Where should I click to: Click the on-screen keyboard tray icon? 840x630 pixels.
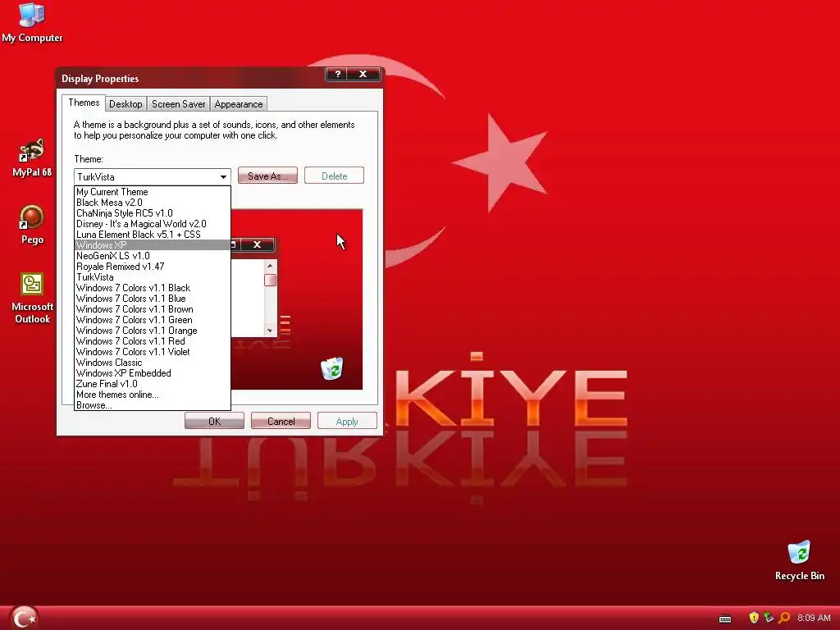725,619
